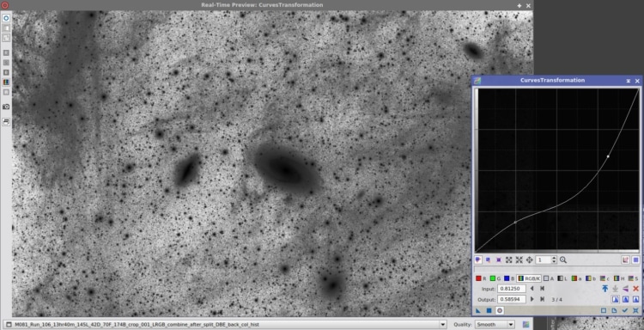This screenshot has height=330, width=644.
Task: Select the H hue channel curve
Action: click(x=619, y=278)
